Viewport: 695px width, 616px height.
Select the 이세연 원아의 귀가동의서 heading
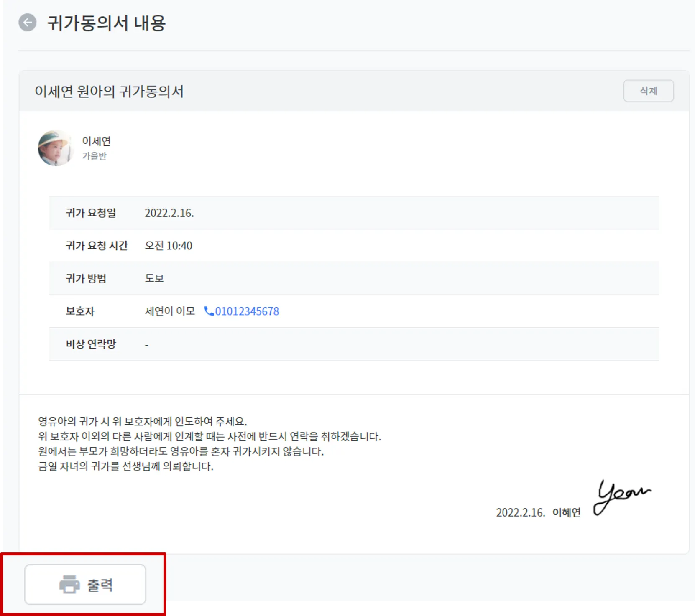(x=109, y=91)
